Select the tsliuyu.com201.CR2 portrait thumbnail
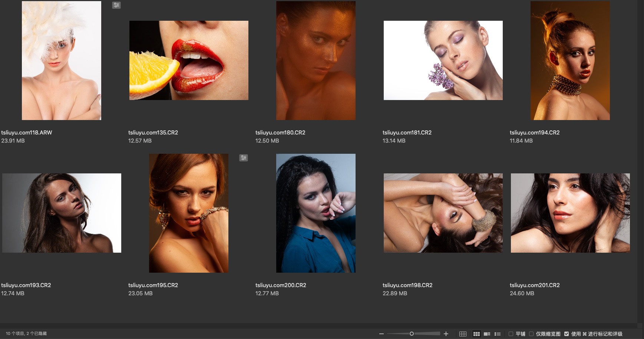This screenshot has width=644, height=339. 570,213
